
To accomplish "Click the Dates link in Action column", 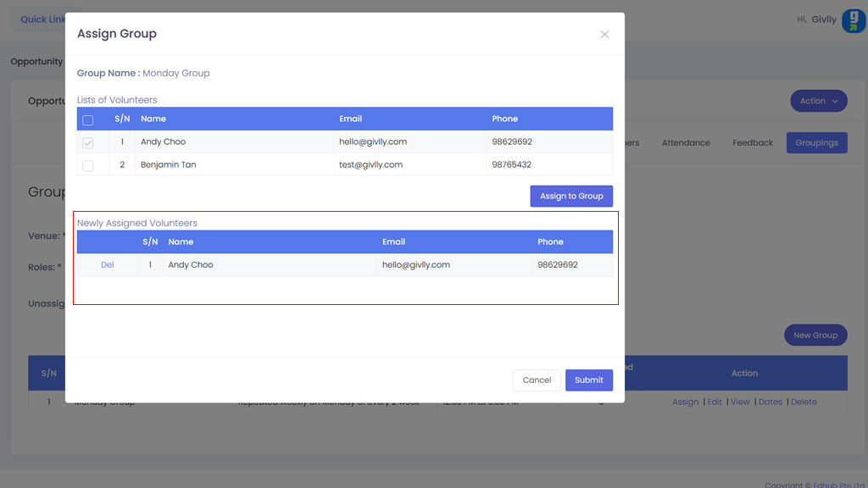I will coord(770,402).
